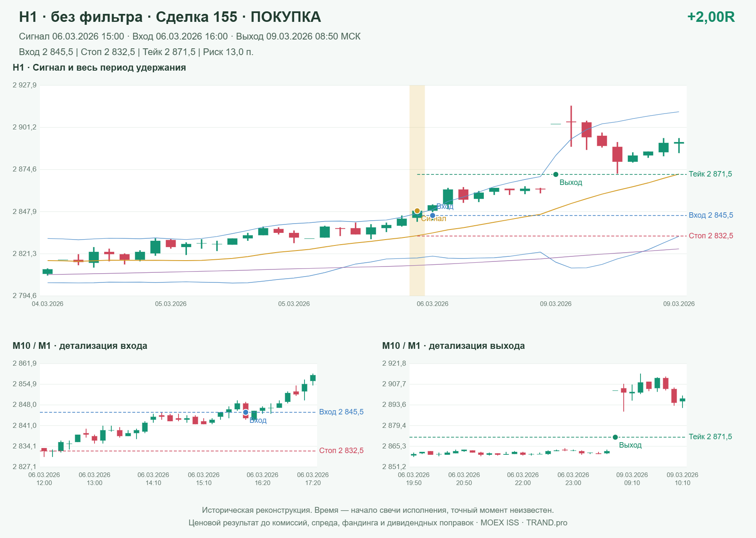Click the 'Вход 2 845,5' label on the H1 chart
The height and width of the screenshot is (538, 756).
(711, 215)
